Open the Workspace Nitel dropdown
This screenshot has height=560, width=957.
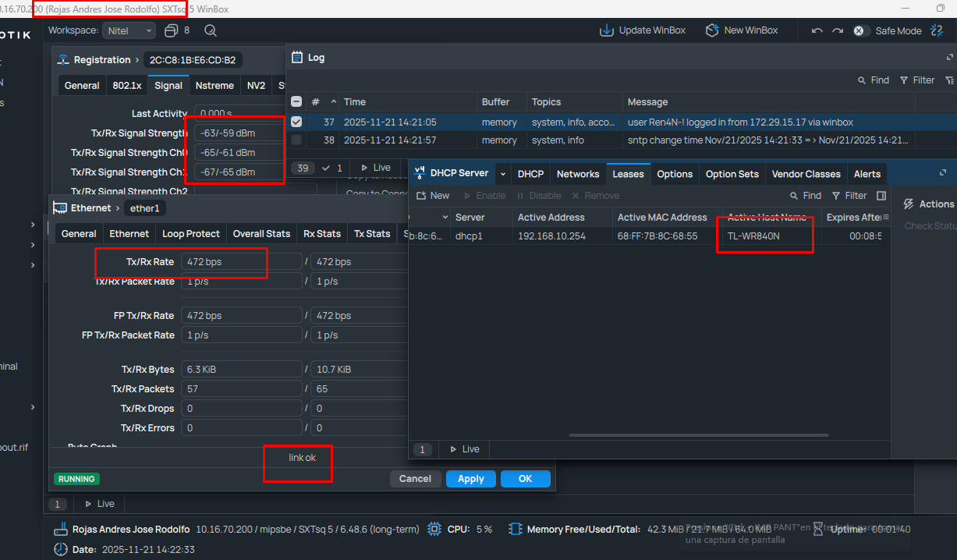coord(129,30)
